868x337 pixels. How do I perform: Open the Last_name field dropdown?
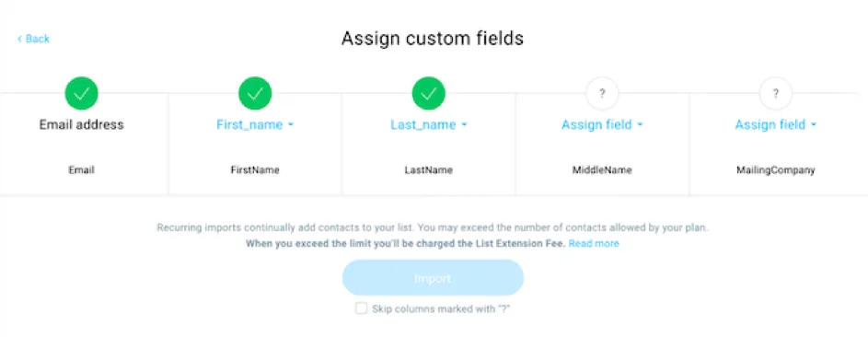(x=429, y=125)
